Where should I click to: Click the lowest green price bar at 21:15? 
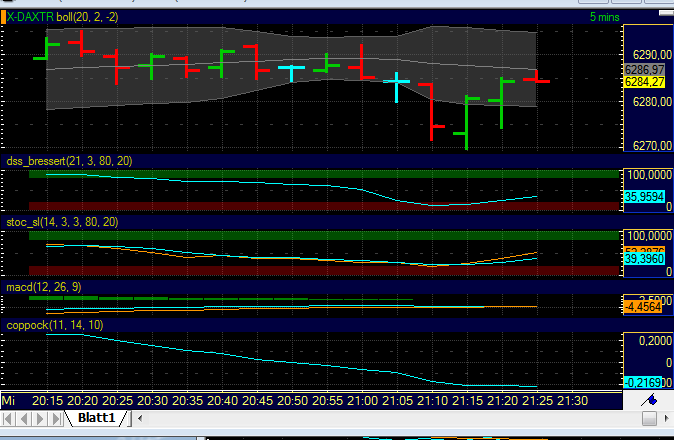pos(467,122)
